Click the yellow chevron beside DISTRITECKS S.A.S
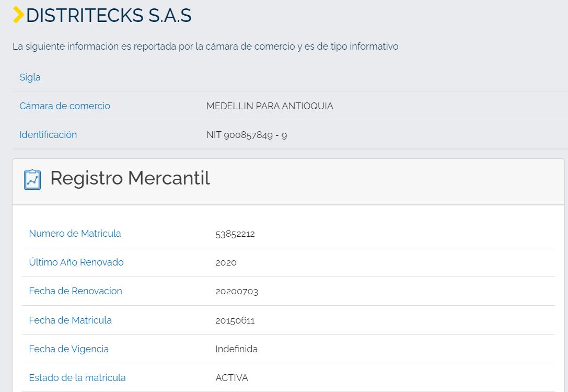This screenshot has width=568, height=392. coord(18,15)
